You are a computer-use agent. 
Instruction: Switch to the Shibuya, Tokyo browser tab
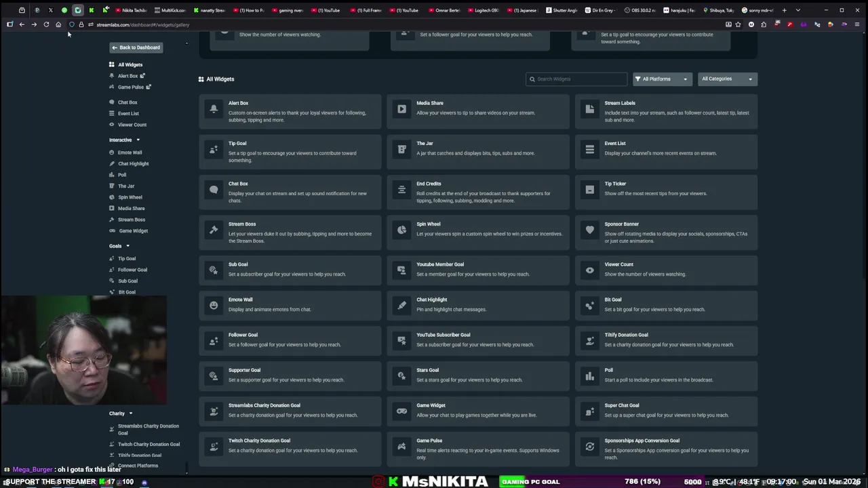click(x=718, y=10)
